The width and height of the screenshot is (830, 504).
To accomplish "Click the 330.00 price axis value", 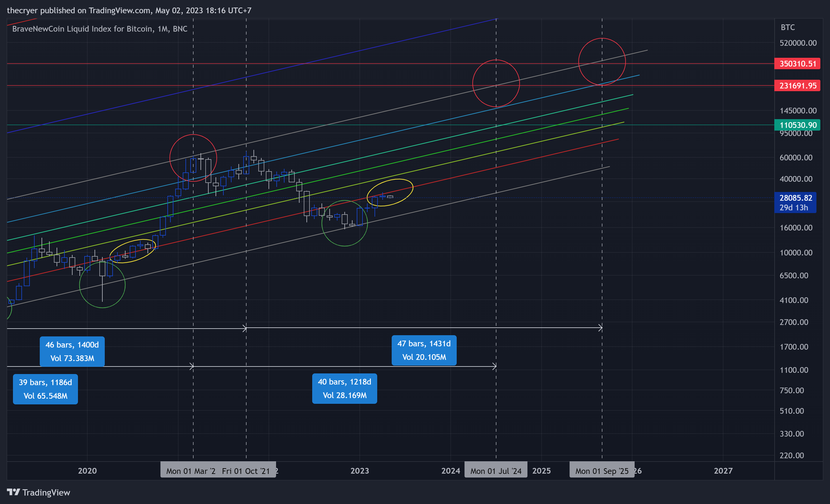I will coord(791,434).
